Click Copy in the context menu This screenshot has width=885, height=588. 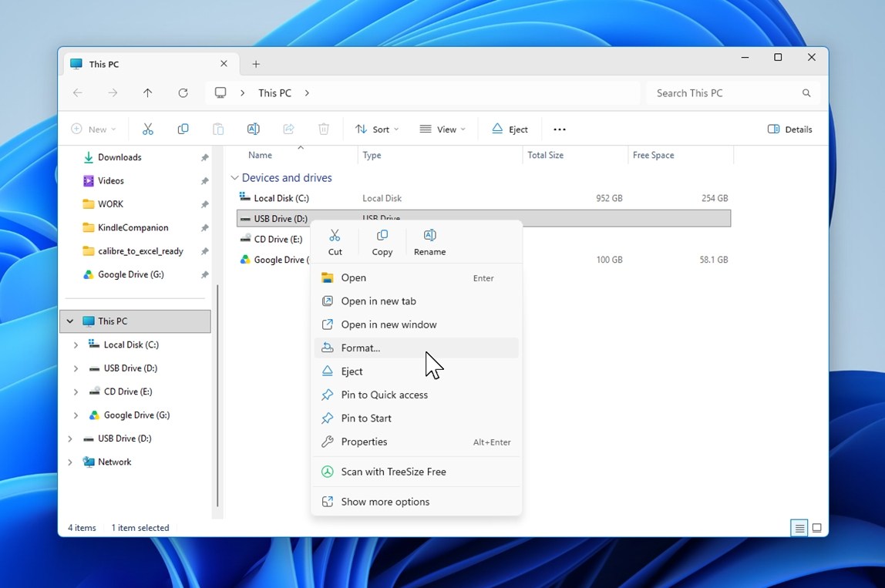pyautogui.click(x=382, y=243)
